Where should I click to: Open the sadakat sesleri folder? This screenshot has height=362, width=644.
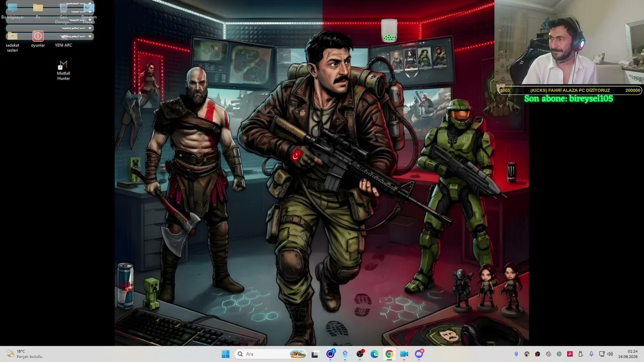pos(13,42)
